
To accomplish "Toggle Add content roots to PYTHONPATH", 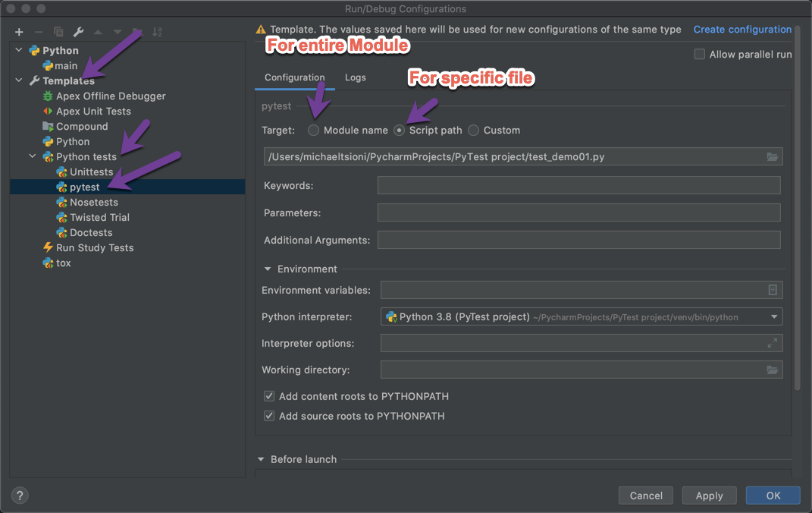I will click(269, 396).
